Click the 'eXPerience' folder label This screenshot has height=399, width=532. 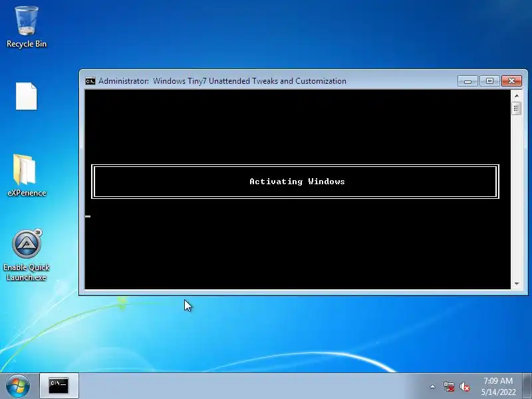(27, 193)
